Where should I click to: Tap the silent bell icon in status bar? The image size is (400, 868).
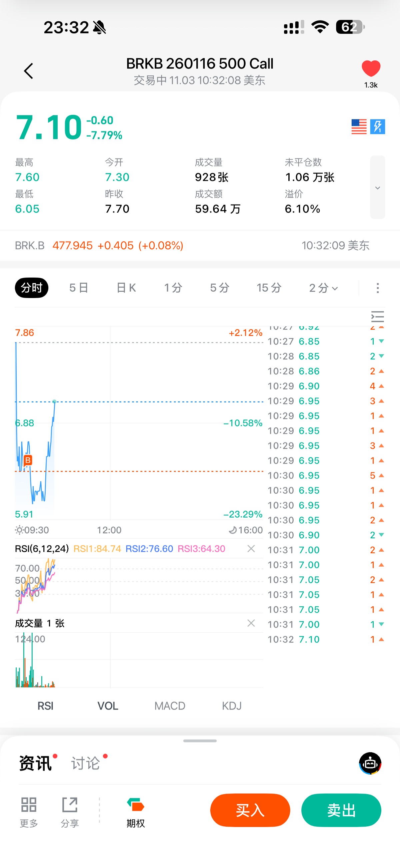click(x=99, y=27)
